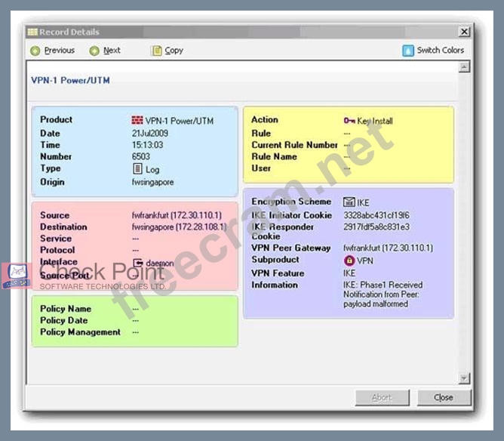The height and width of the screenshot is (441, 504).
Task: Click the Switch Colors label
Action: [x=441, y=50]
